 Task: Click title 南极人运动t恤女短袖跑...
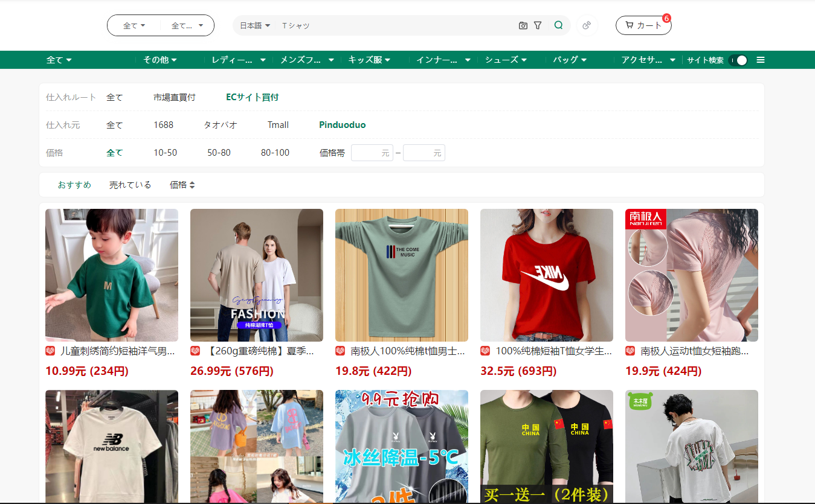coord(695,351)
